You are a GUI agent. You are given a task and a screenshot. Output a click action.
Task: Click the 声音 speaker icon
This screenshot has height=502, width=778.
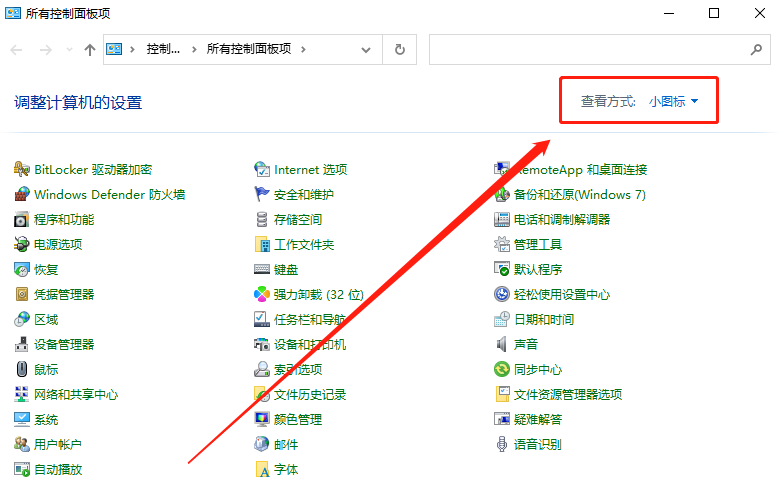[502, 345]
